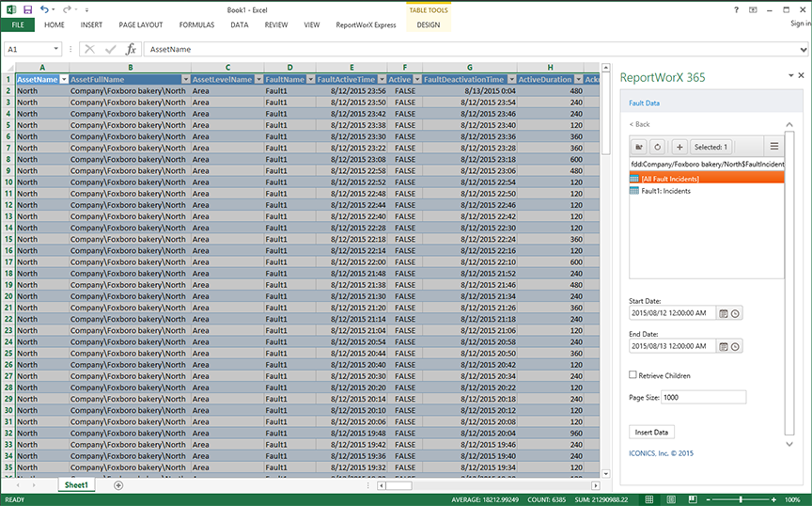
Task: Click the browse folder icon in ReportWorX panel
Action: coord(639,147)
